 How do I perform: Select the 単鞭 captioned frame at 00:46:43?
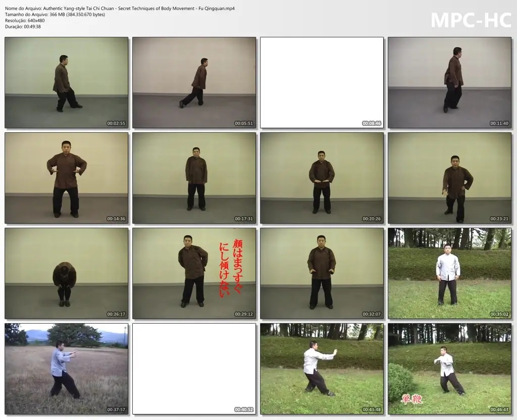[449, 369]
